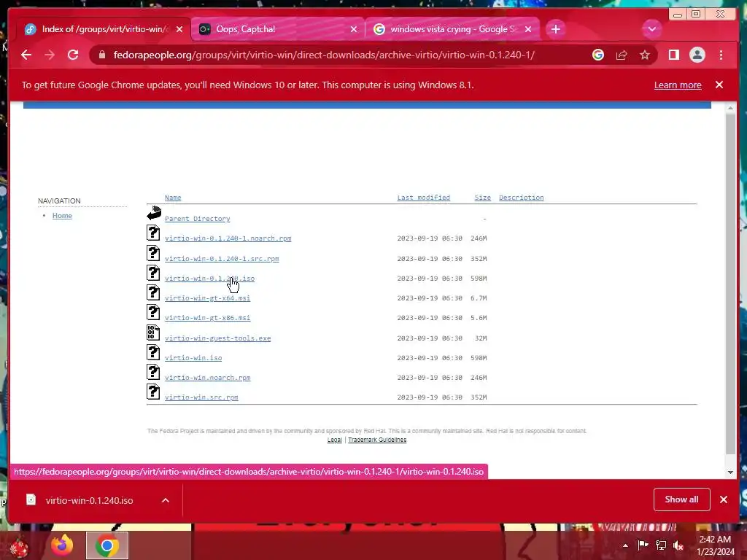Reload the current page
This screenshot has width=747, height=560.
tap(73, 55)
